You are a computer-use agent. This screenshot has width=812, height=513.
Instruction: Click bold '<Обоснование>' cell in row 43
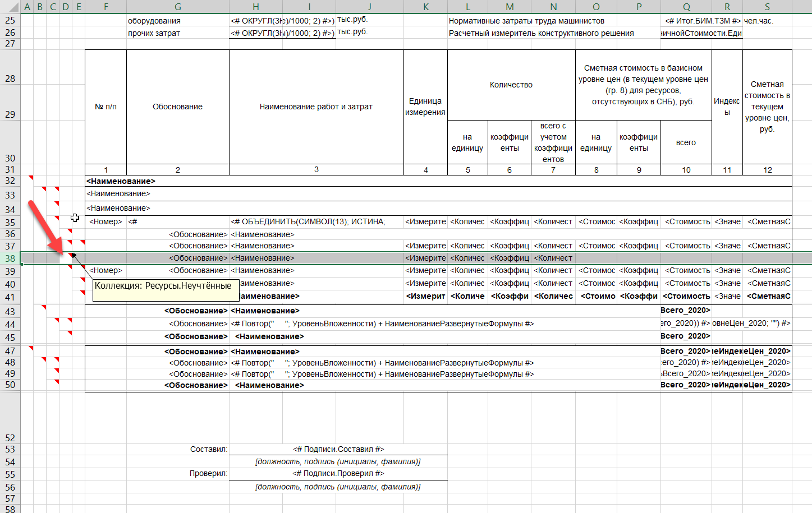click(x=178, y=311)
